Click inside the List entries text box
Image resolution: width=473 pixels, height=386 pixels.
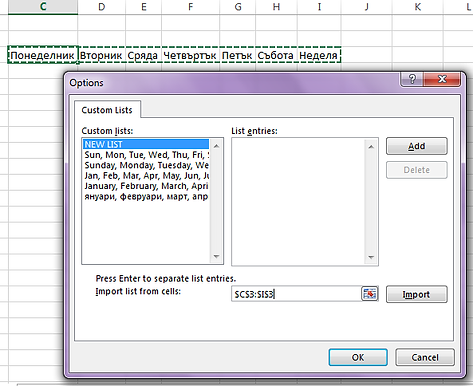click(298, 202)
